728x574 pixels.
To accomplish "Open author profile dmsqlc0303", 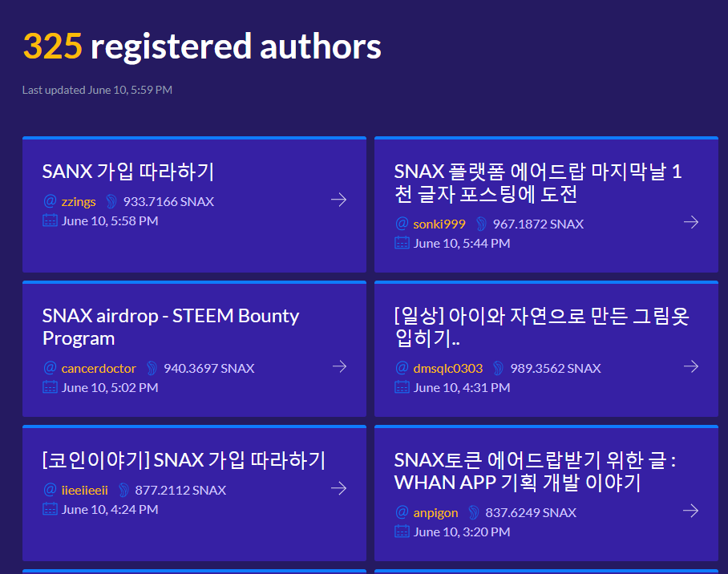I will [448, 369].
